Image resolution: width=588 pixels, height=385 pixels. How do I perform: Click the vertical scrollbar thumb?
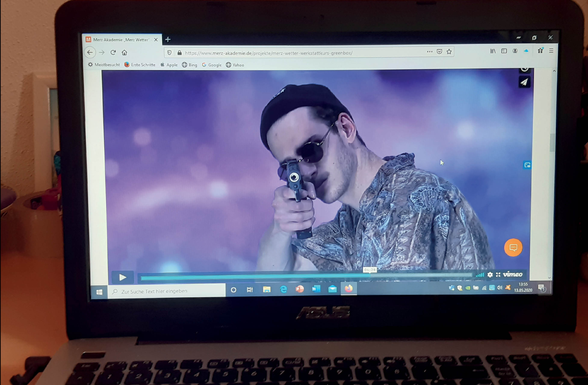tap(553, 143)
